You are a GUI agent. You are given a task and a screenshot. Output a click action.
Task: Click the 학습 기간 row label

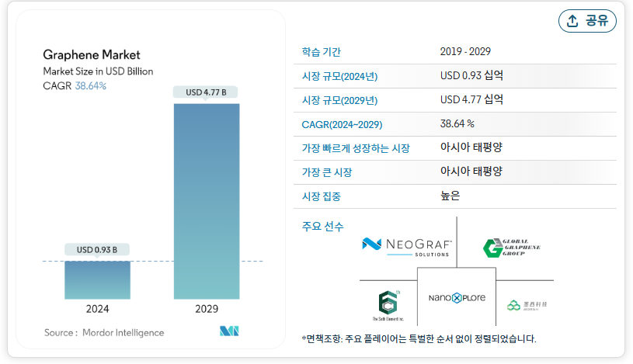click(322, 52)
